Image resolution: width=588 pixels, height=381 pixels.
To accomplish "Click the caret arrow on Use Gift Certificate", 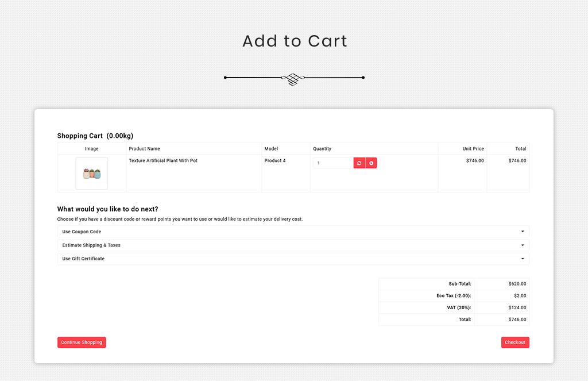I will [x=523, y=259].
